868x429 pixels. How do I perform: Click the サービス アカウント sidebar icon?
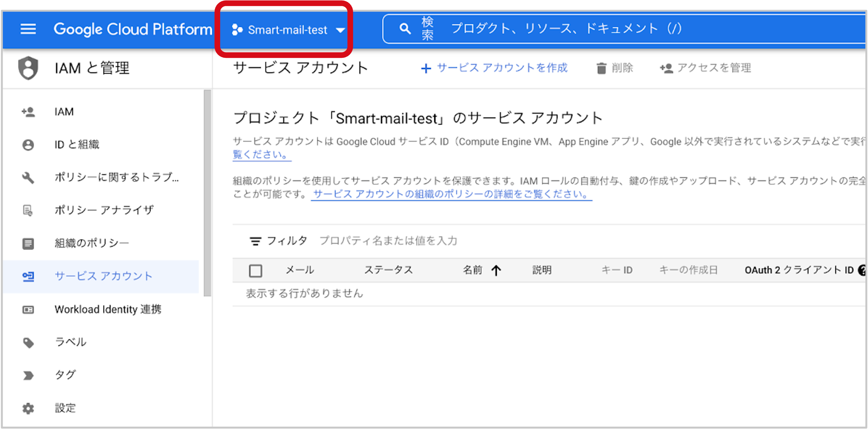28,276
